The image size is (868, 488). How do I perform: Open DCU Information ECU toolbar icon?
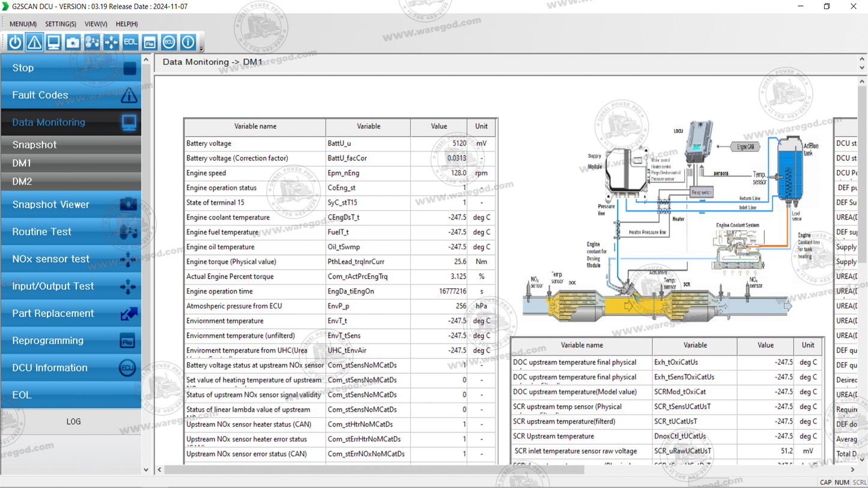click(x=169, y=41)
